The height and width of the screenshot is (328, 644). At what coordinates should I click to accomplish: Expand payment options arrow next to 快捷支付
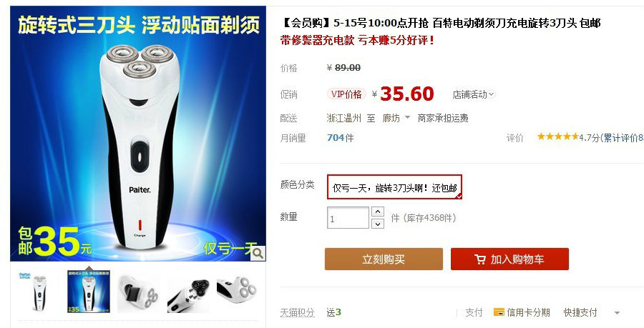[617, 313]
